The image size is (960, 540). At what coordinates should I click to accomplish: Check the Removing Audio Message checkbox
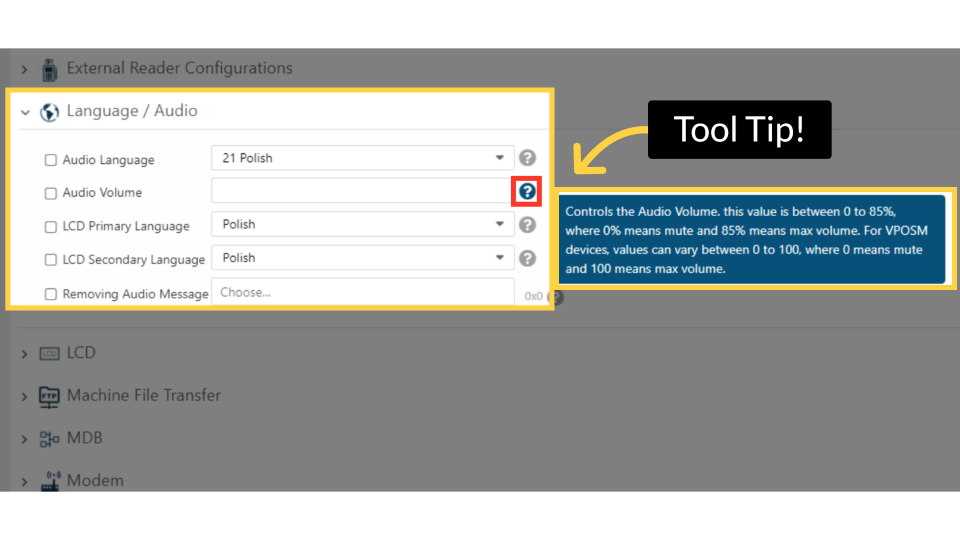(x=51, y=294)
